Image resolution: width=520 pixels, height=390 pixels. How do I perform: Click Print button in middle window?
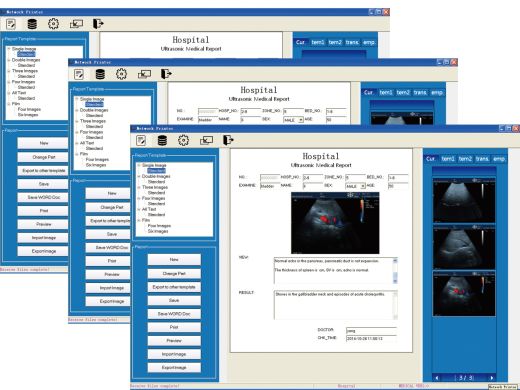point(108,261)
